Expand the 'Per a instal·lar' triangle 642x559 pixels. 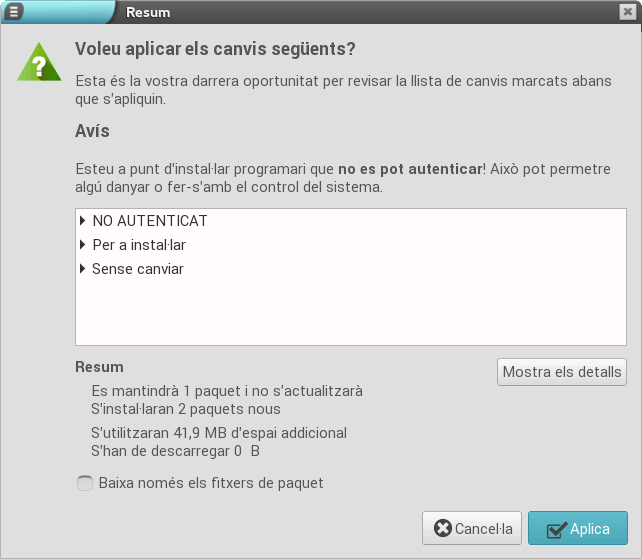pos(83,245)
